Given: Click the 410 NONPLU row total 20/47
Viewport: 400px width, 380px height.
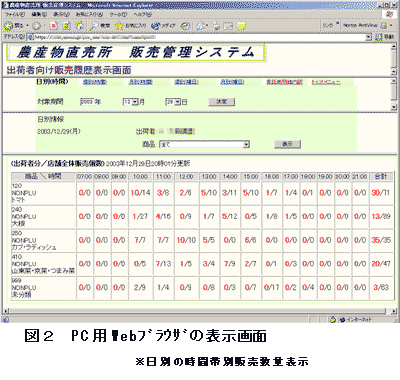Looking at the screenshot, I should (381, 264).
